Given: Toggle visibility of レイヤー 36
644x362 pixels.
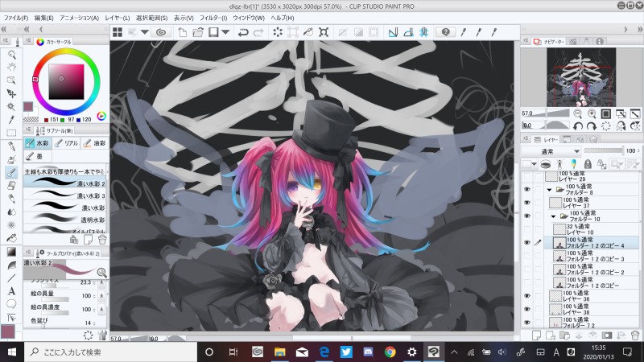Looking at the screenshot, I should (x=527, y=295).
